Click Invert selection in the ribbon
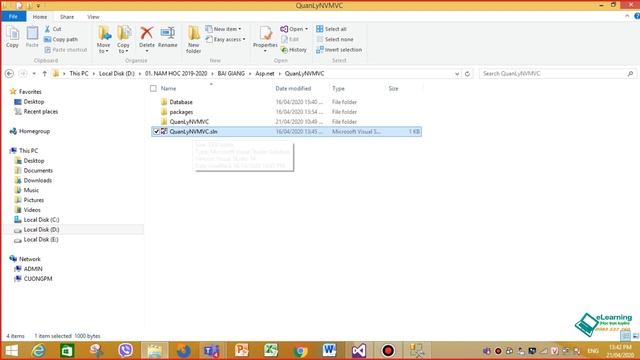Screen dimensions: 640x360 pos(339,49)
